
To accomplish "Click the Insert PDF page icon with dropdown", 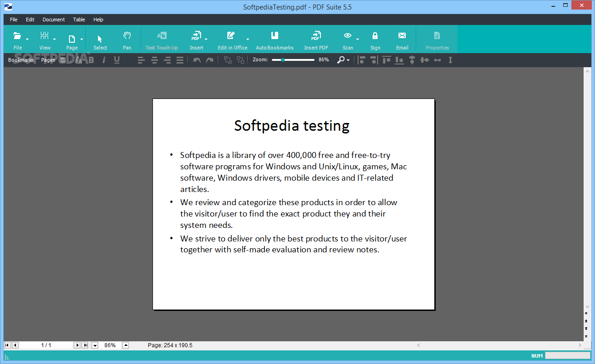I will (x=196, y=36).
